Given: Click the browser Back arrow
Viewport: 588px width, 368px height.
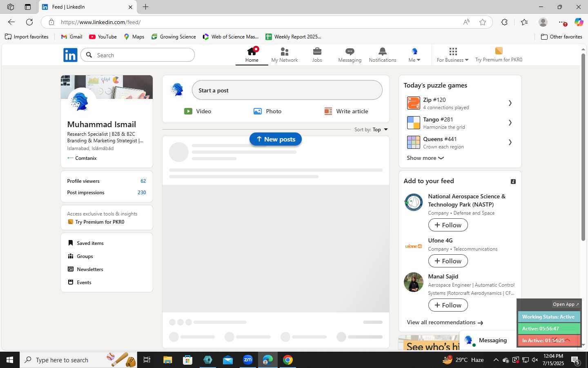Looking at the screenshot, I should [x=11, y=22].
